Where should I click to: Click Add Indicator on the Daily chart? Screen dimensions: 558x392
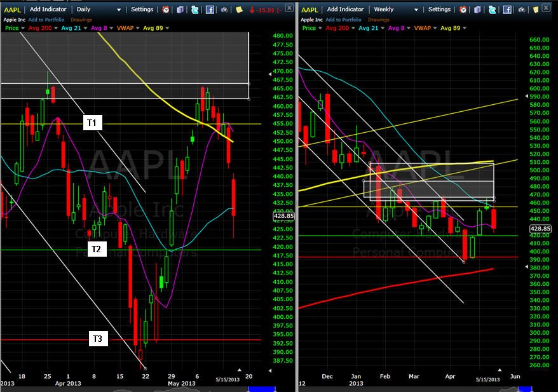click(48, 10)
